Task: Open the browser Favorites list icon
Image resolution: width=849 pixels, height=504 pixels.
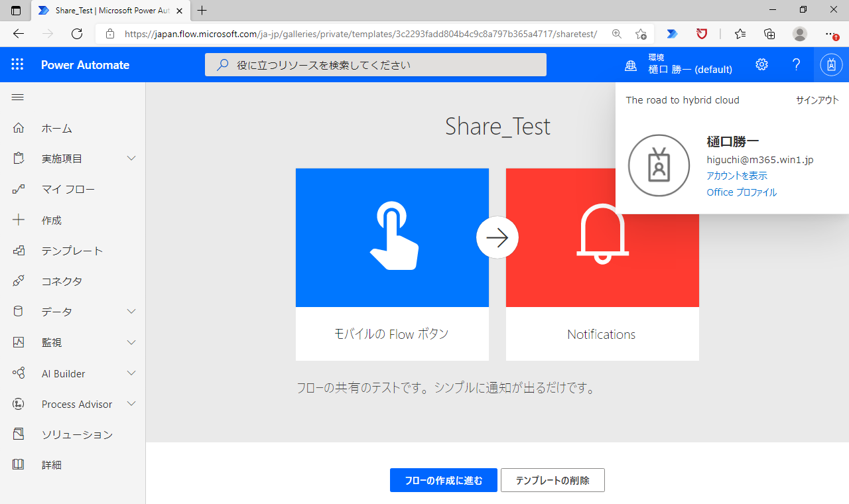Action: point(740,34)
